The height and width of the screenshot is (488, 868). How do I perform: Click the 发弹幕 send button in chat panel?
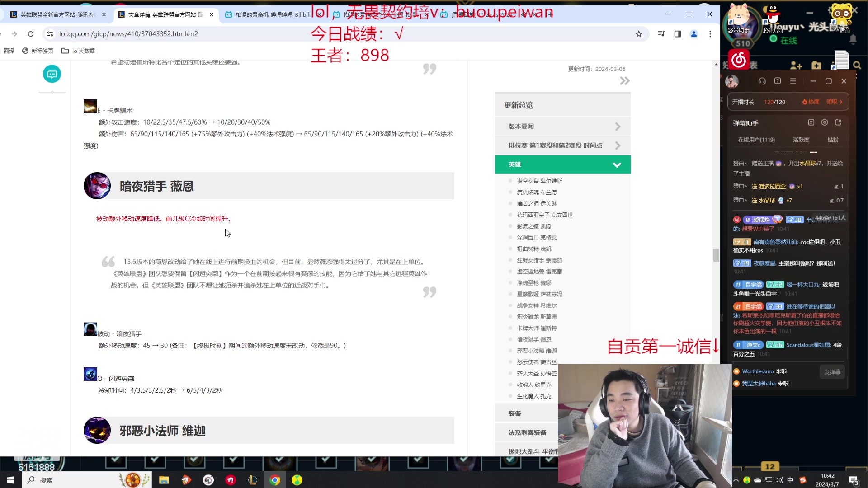pos(832,372)
